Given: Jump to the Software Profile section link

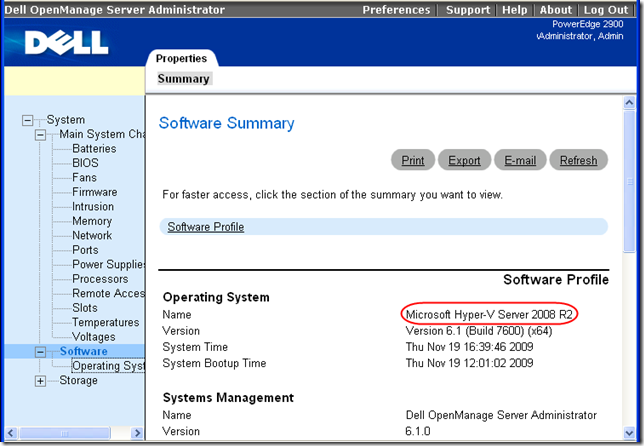Looking at the screenshot, I should pos(206,227).
